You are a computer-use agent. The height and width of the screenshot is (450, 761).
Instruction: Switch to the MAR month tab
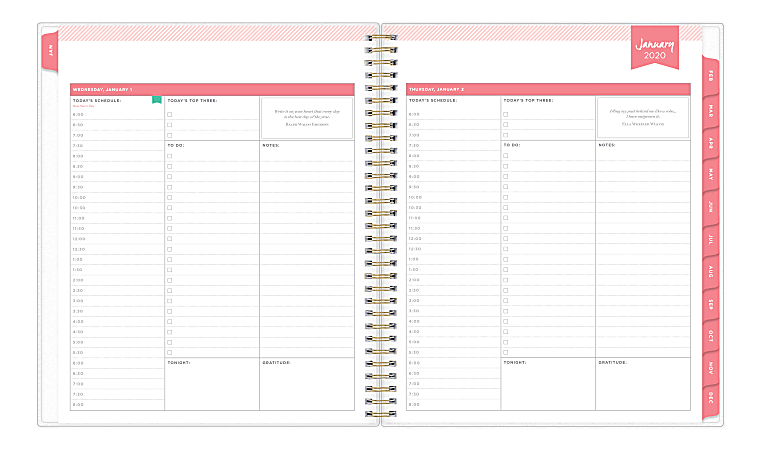(710, 109)
